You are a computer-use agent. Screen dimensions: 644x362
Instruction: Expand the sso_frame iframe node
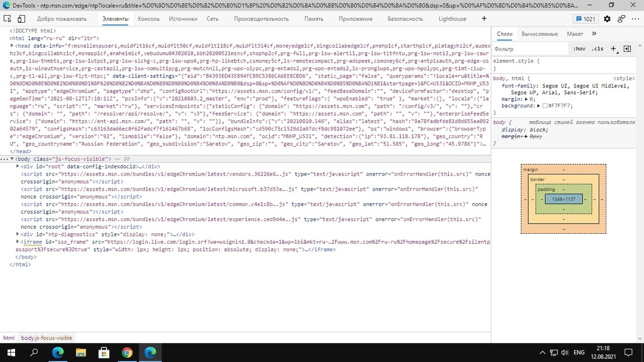tap(18, 242)
